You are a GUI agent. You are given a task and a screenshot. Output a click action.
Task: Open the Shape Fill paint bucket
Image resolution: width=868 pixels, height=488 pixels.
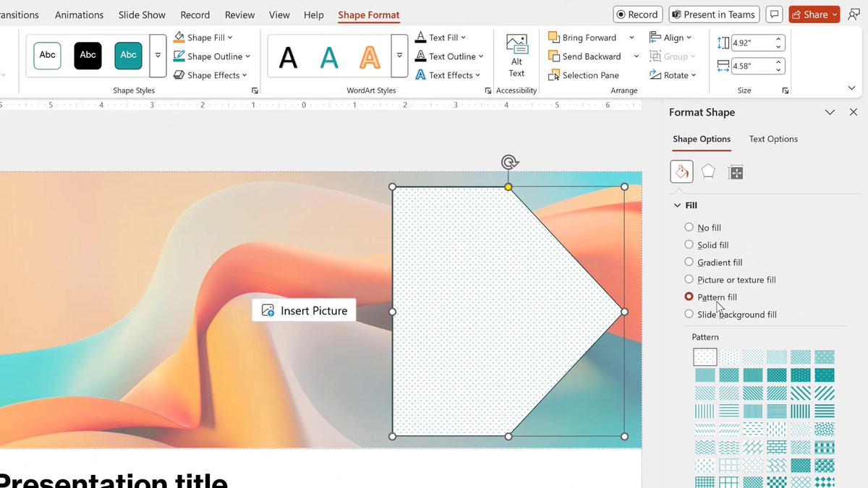coord(179,38)
